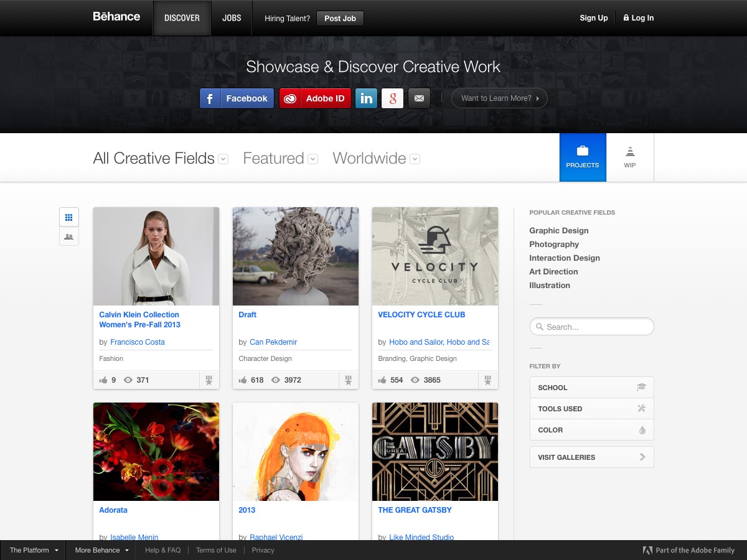Screen dimensions: 747x560
Task: Click the Post Job button
Action: pos(340,19)
